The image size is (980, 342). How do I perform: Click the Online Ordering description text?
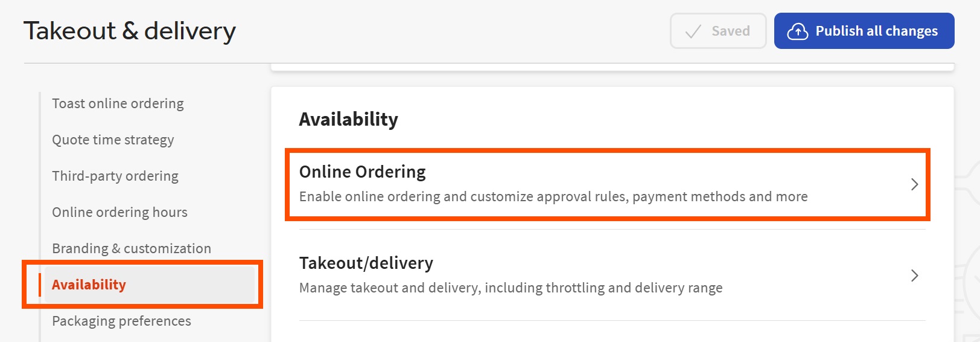(553, 197)
